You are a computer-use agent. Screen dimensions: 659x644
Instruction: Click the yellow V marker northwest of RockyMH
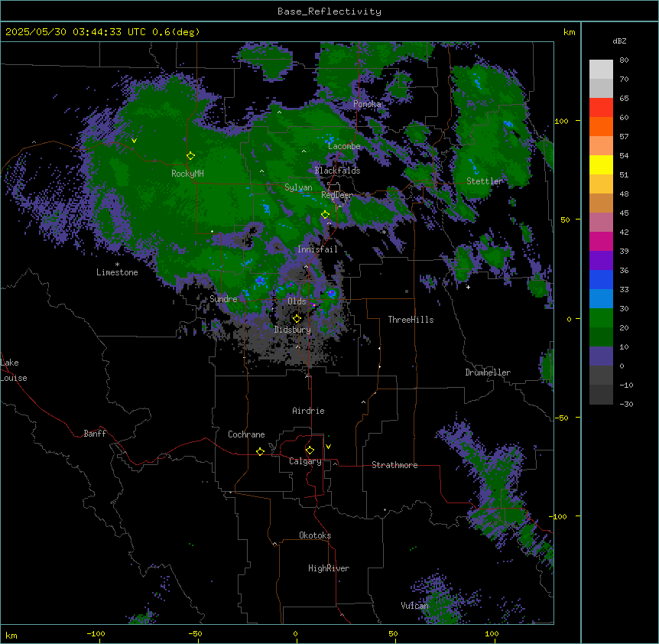pyautogui.click(x=134, y=141)
